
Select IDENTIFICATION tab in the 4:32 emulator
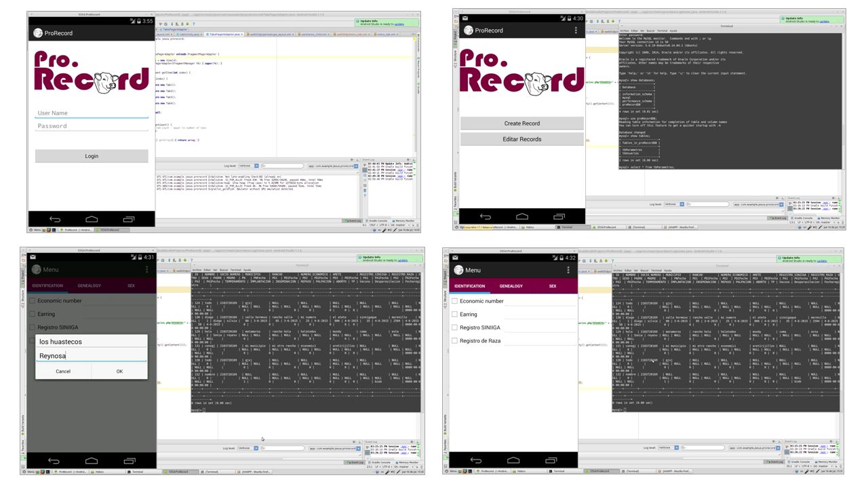470,286
